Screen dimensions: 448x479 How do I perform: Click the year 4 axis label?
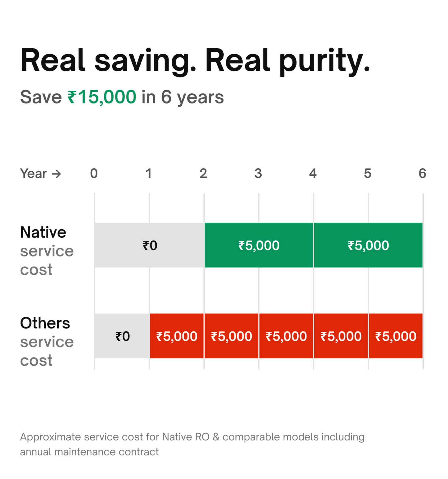(313, 173)
